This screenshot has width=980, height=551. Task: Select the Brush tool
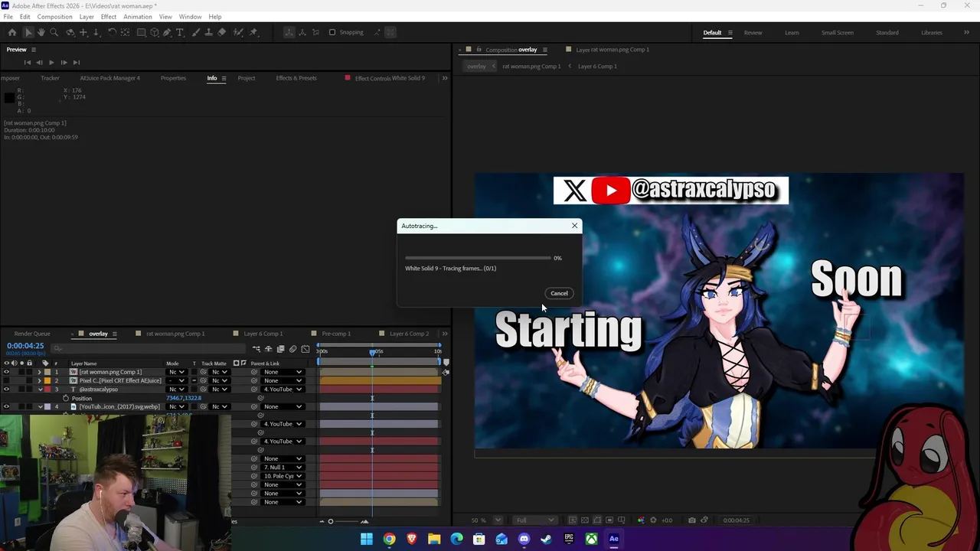click(195, 32)
